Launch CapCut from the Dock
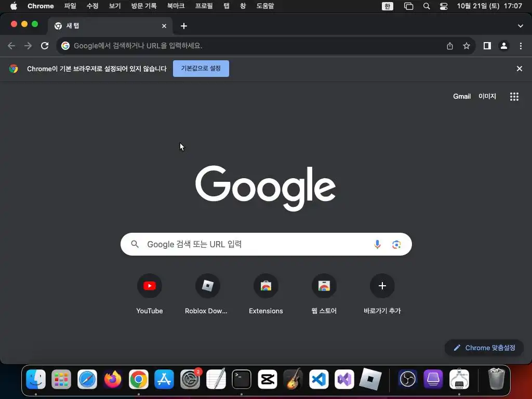 [x=268, y=379]
